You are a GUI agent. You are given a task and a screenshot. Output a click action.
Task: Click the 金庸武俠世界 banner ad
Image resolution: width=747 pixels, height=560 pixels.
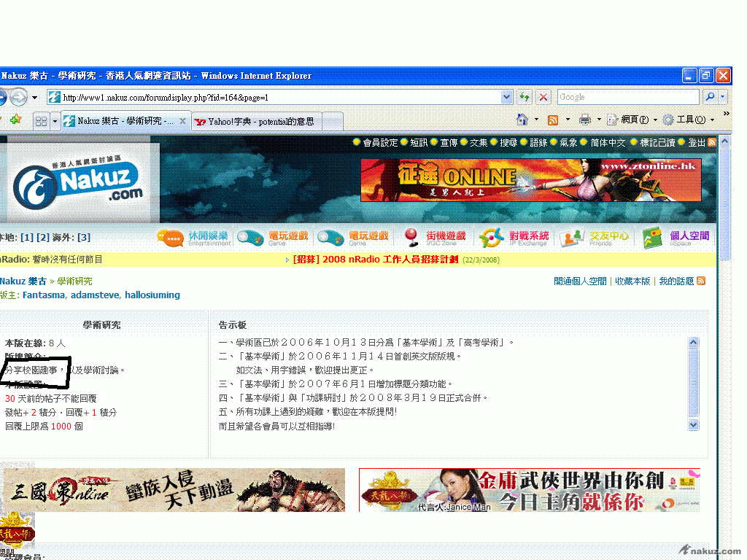pyautogui.click(x=530, y=490)
